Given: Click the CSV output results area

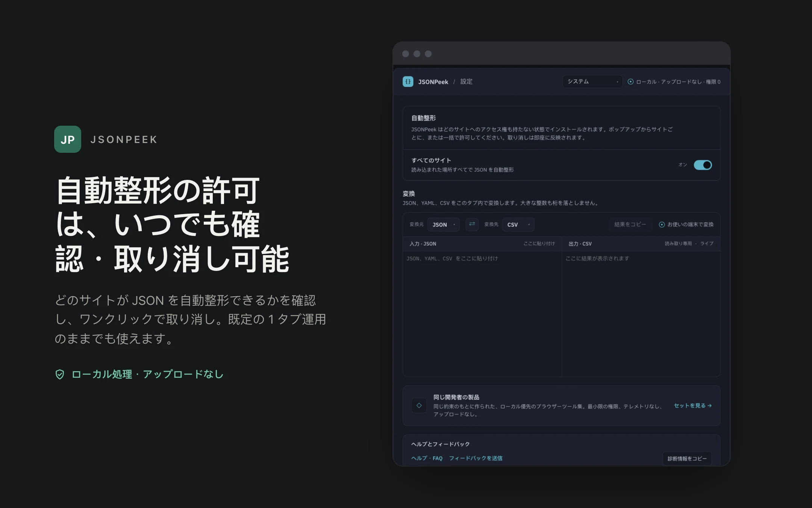Looking at the screenshot, I should 641,313.
